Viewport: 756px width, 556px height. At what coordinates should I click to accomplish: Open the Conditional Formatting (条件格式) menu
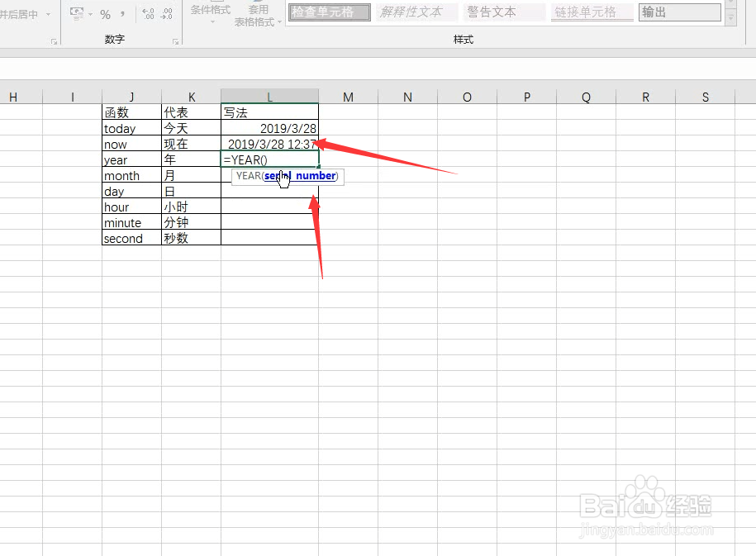click(x=210, y=13)
